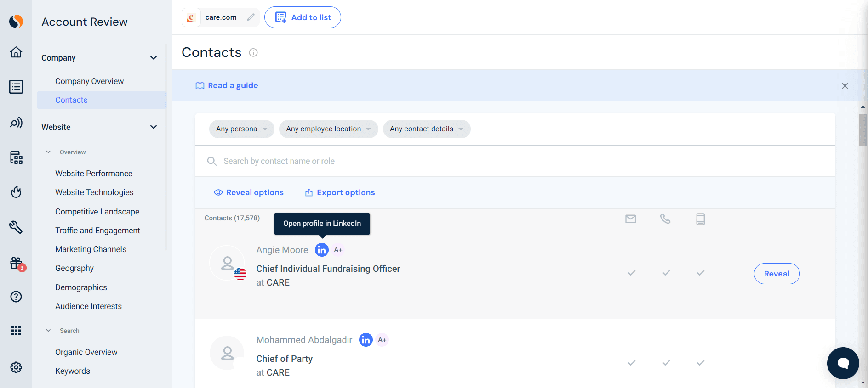Open the Any employee location filter dropdown
The height and width of the screenshot is (388, 868).
[x=329, y=129]
